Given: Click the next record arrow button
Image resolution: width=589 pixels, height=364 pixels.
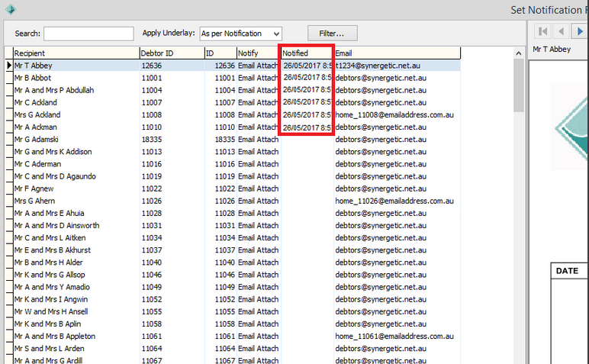Looking at the screenshot, I should coord(581,31).
